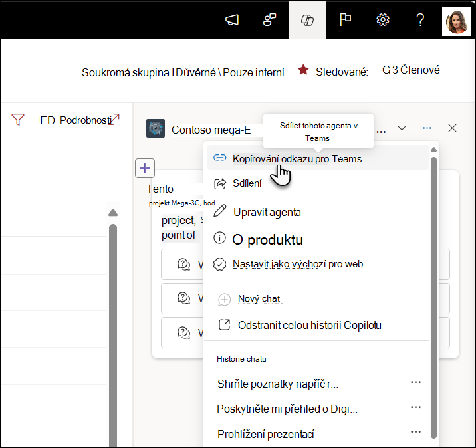
Task: Click the external-link icon beside Odstranit celou historii
Action: coord(224,325)
